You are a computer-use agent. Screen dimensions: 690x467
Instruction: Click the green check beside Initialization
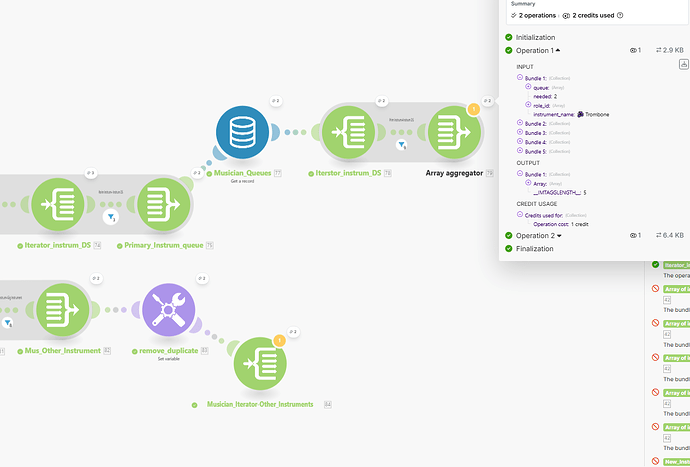[x=509, y=37]
